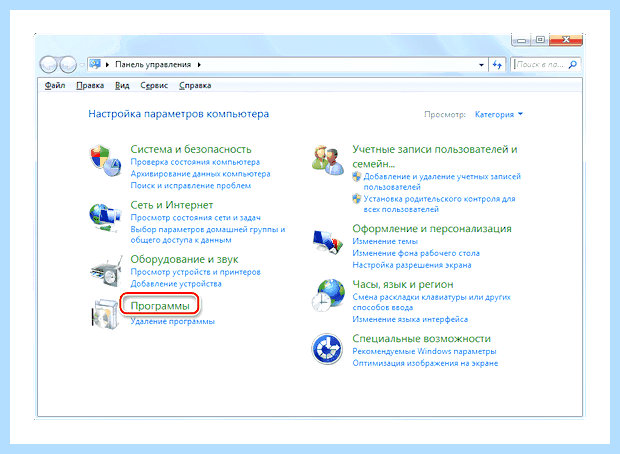Viewport: 620px width, 454px height.
Task: Click the Control Panel icon in address bar
Action: (95, 64)
